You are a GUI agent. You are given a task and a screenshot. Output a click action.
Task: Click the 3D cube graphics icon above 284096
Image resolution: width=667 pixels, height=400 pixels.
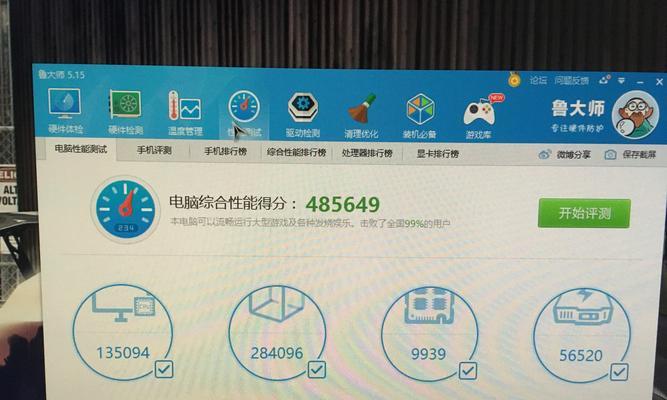click(276, 303)
